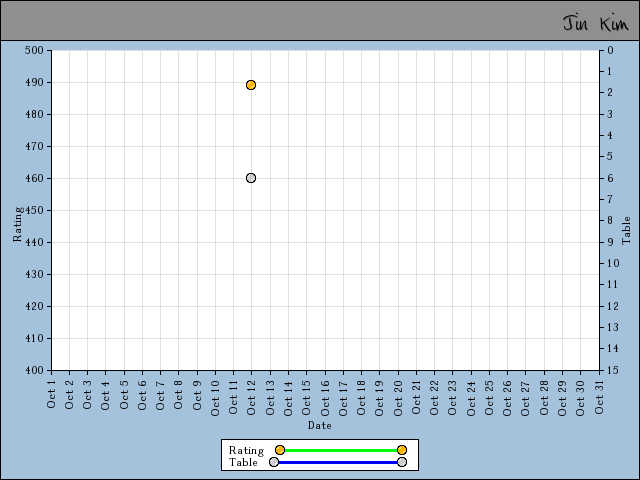Click the vertical 'Rating' left axis title

tap(17, 224)
